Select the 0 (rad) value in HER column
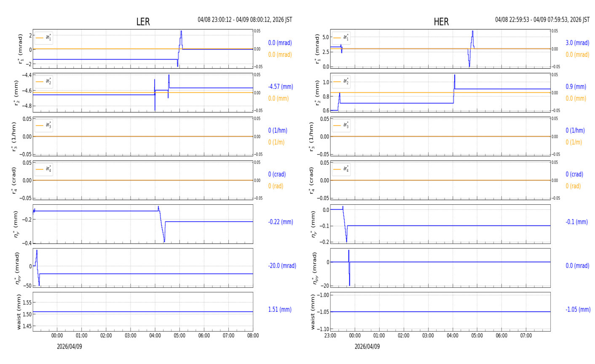The height and width of the screenshot is (364, 595). [x=573, y=186]
